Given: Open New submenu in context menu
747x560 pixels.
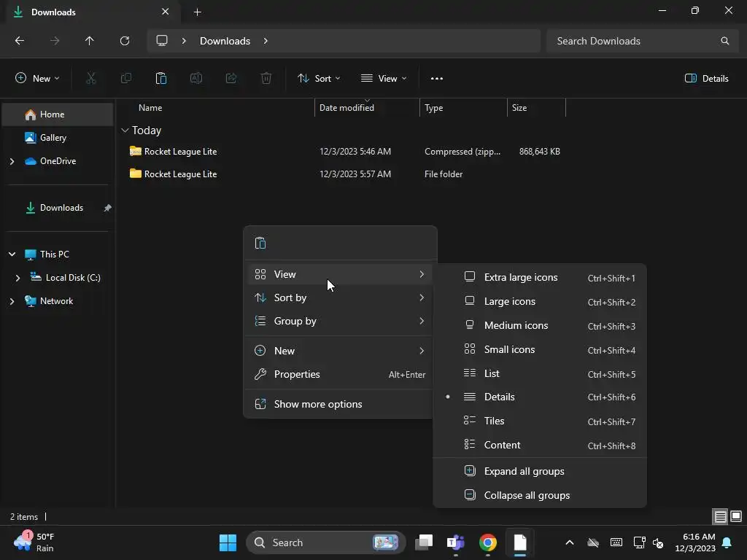Looking at the screenshot, I should click(x=340, y=351).
